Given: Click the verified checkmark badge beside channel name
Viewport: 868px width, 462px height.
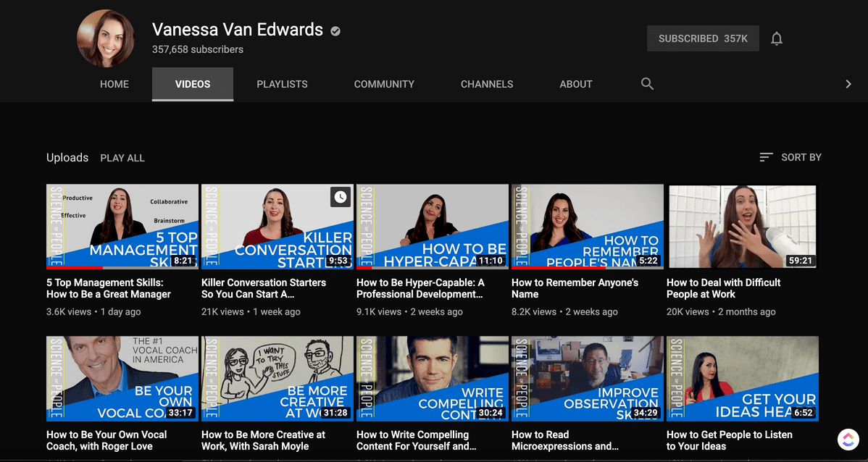Looking at the screenshot, I should [335, 31].
